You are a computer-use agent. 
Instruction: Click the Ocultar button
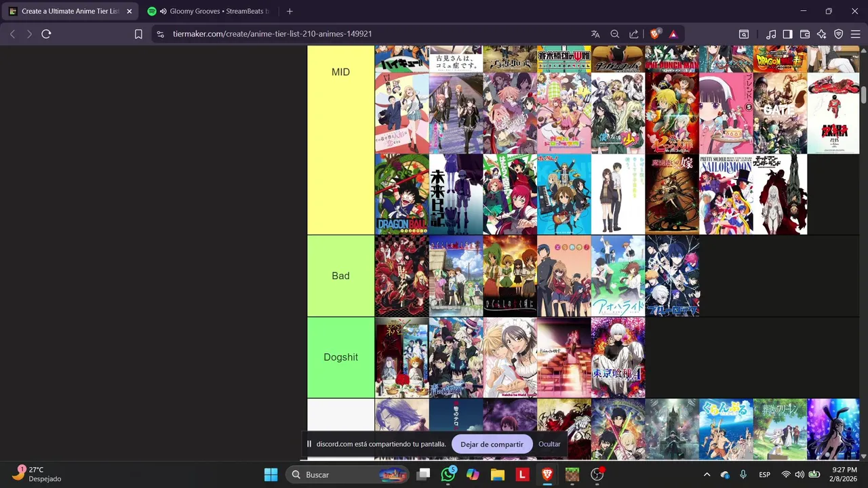(549, 444)
